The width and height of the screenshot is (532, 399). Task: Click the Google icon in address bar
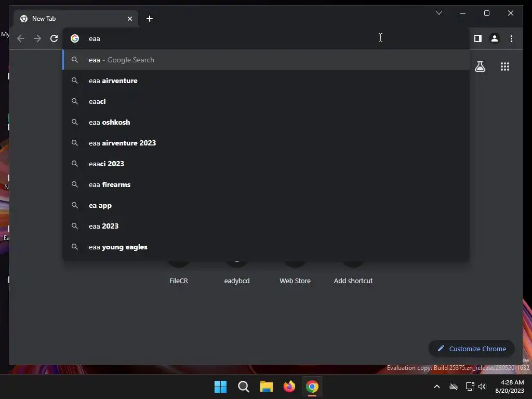click(x=75, y=38)
